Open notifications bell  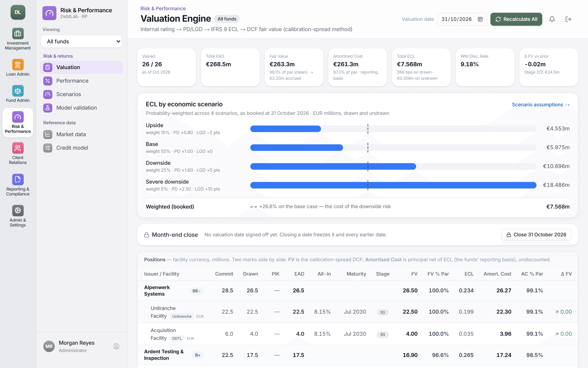(552, 19)
